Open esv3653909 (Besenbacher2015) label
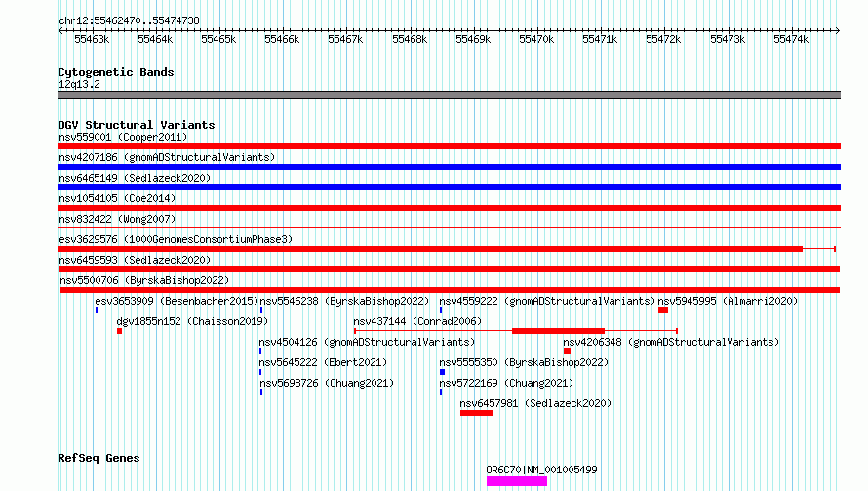Image resolution: width=868 pixels, height=491 pixels. (x=177, y=301)
